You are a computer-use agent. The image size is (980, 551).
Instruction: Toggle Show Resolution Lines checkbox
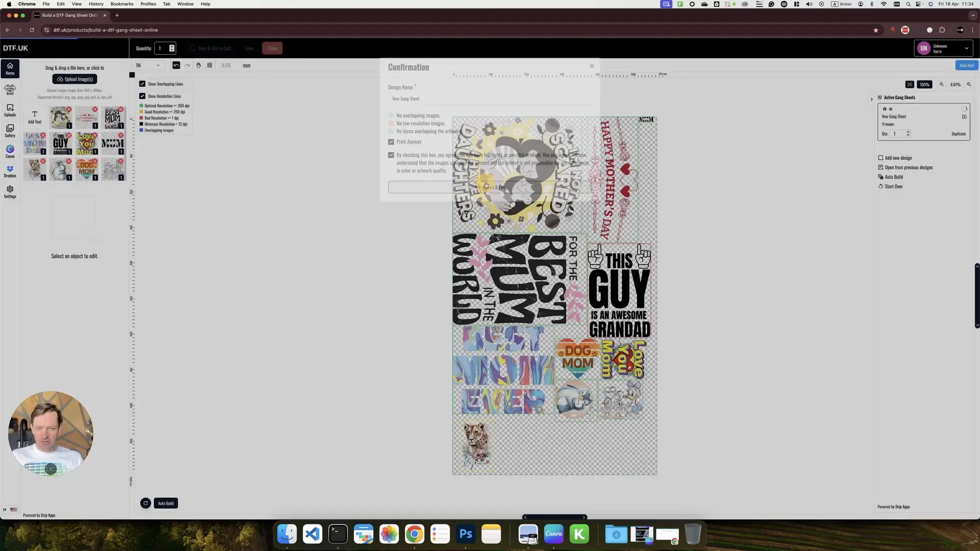[x=142, y=96]
